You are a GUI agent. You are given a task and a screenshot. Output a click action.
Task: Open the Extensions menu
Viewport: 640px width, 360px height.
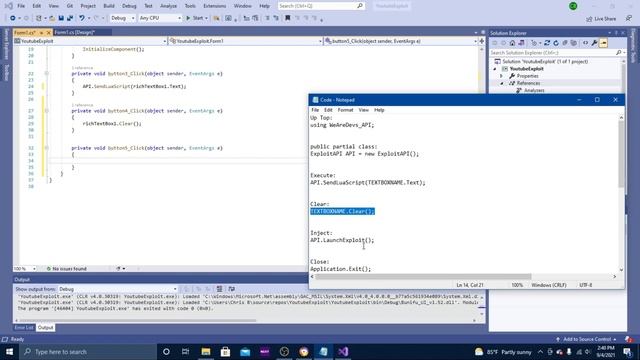pos(214,6)
